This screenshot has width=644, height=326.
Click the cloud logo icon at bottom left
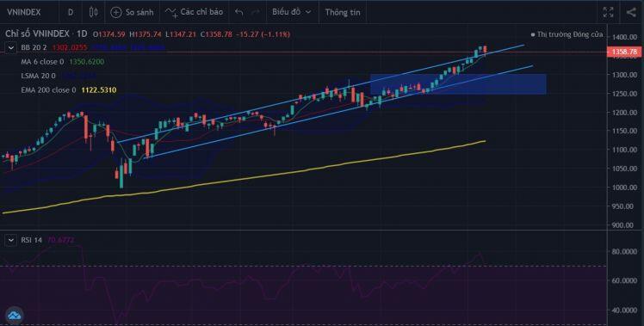(14, 316)
